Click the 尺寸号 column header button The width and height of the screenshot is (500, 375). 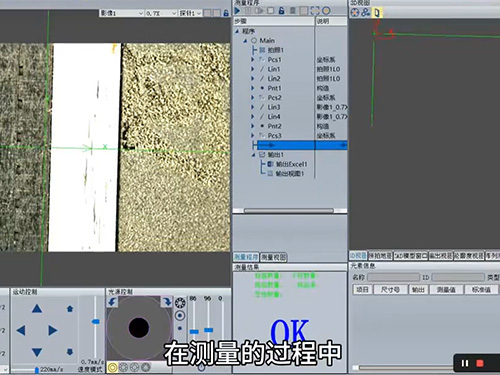[390, 290]
